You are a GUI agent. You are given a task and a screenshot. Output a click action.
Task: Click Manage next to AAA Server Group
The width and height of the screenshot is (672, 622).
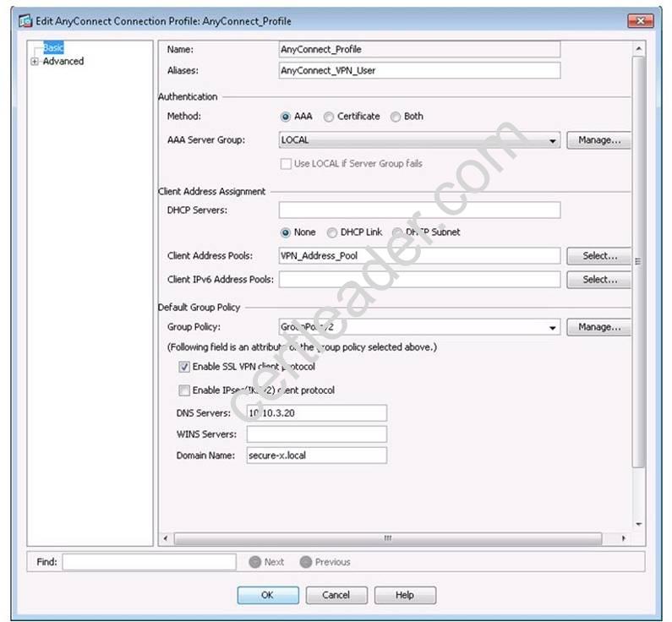point(598,140)
